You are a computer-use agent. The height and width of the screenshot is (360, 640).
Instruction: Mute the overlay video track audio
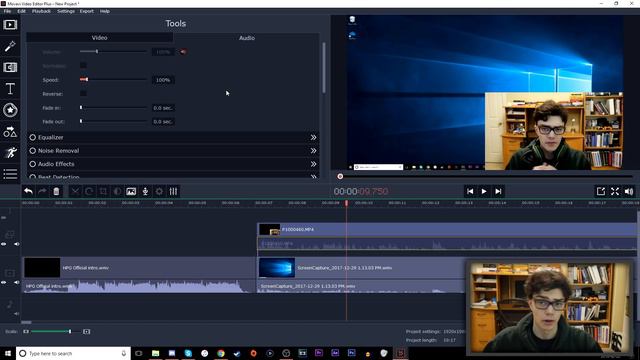[17, 244]
